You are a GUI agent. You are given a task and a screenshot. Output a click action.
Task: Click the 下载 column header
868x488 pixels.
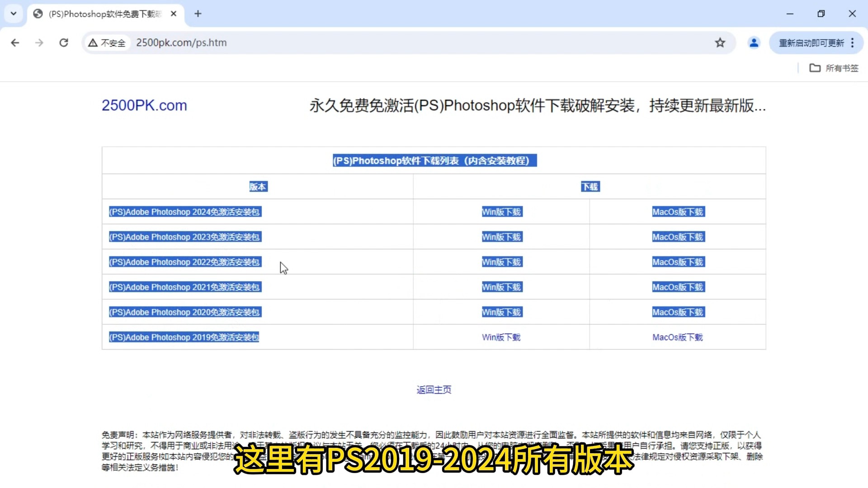[590, 187]
